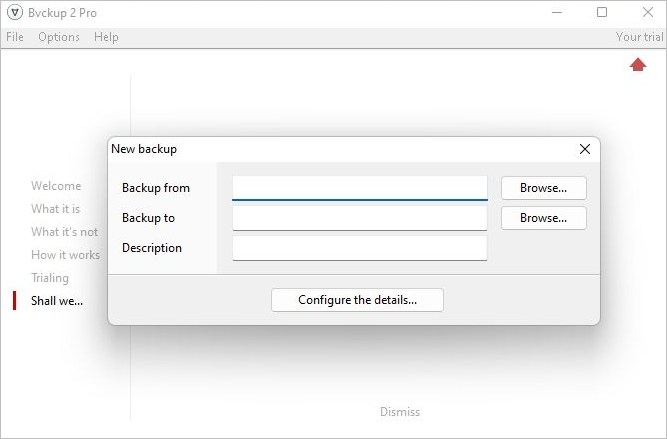
Task: Open the File menu
Action: point(15,37)
